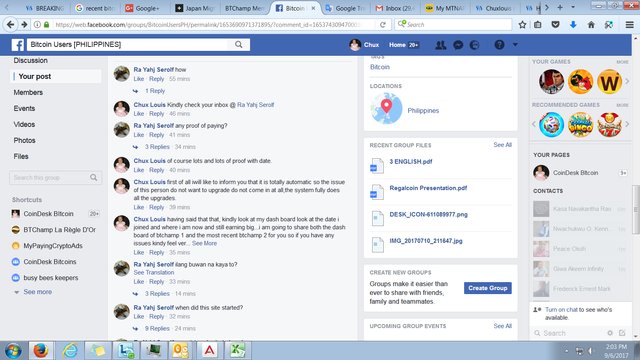640x360 pixels.
Task: See All recent group files
Action: point(502,145)
